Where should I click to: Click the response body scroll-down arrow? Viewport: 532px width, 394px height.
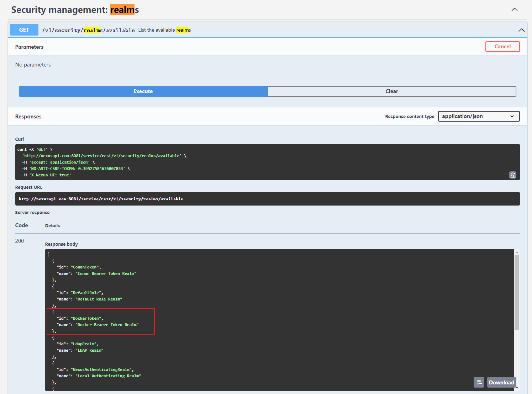517,388
